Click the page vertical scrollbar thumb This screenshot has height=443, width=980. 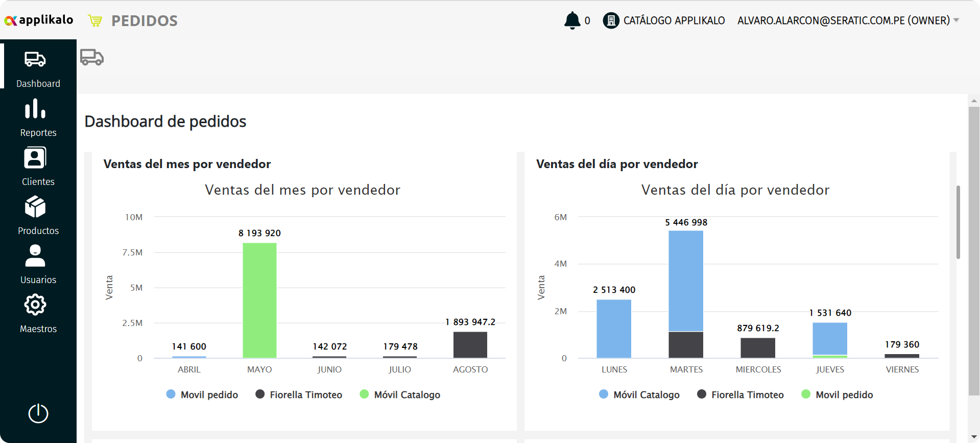pos(974,251)
